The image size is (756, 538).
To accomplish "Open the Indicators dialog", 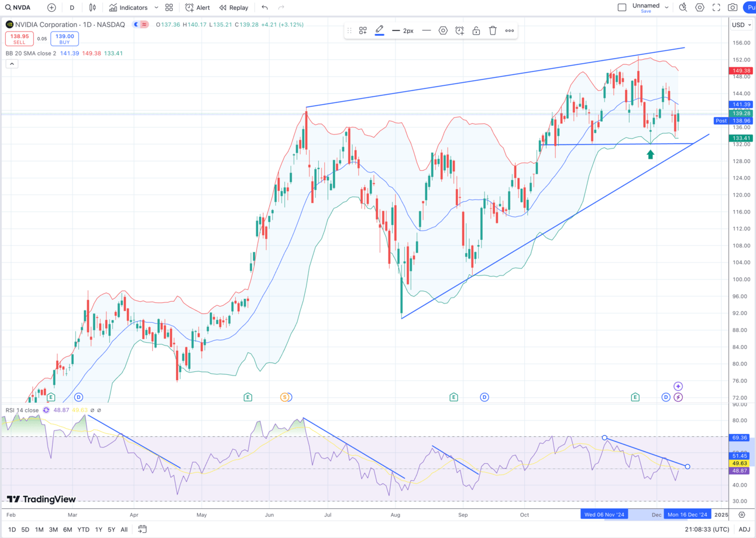I will 129,8.
